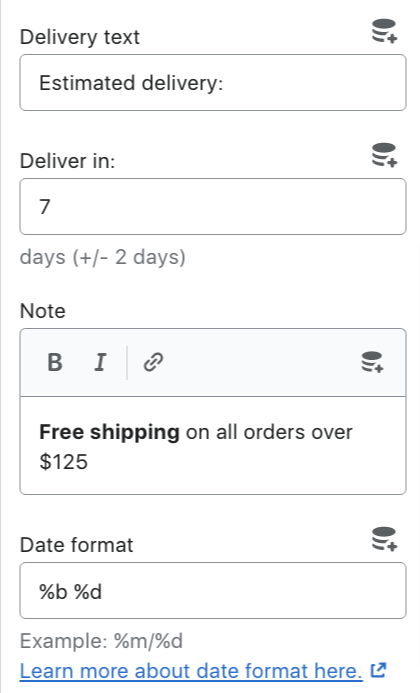Viewport: 420px width, 693px height.
Task: Click the Example: %m/%d hint text
Action: point(101,641)
